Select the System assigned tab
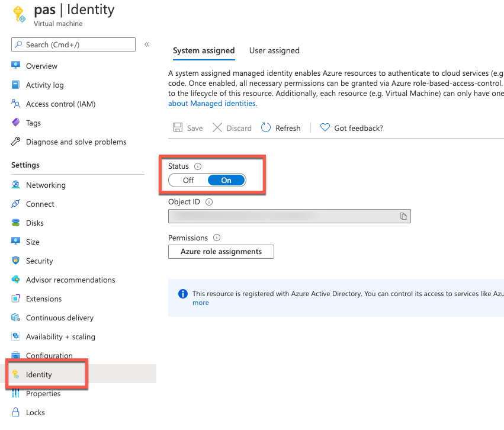This screenshot has width=504, height=430. pos(204,50)
